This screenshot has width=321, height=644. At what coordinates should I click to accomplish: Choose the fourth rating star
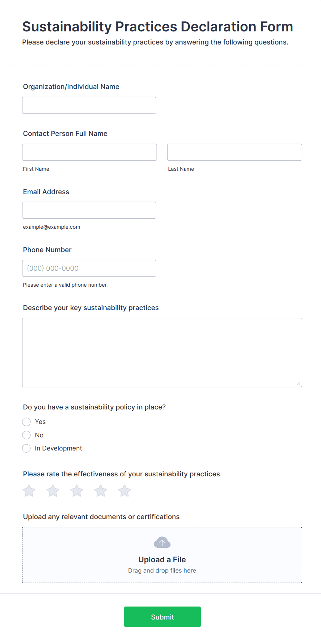point(101,491)
